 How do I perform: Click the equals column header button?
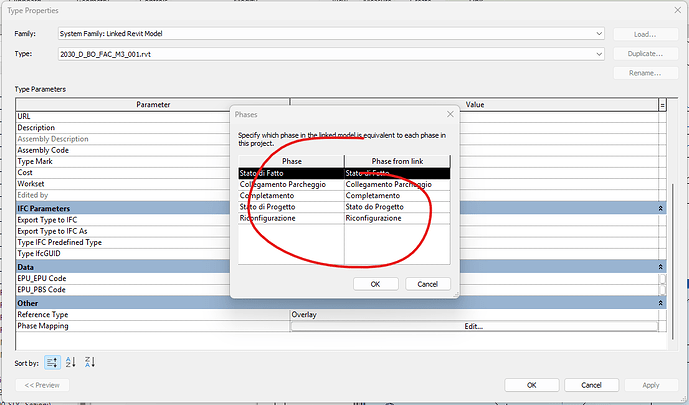pyautogui.click(x=661, y=104)
